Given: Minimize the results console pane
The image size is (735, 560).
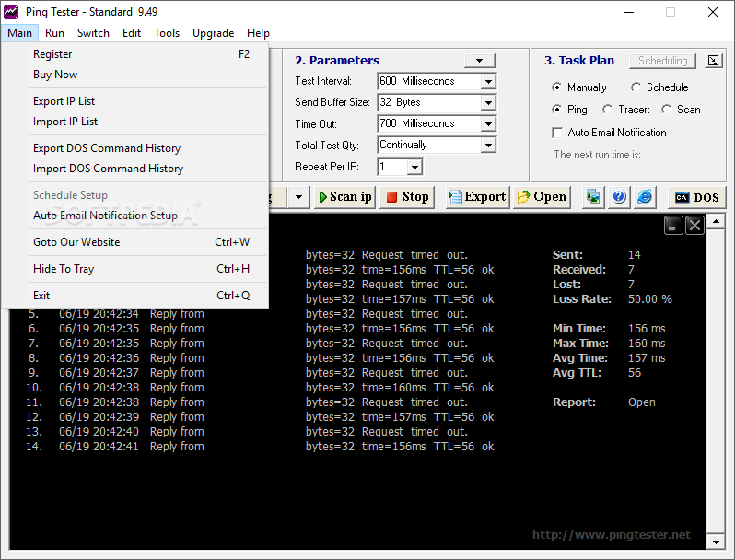Looking at the screenshot, I should tap(673, 226).
